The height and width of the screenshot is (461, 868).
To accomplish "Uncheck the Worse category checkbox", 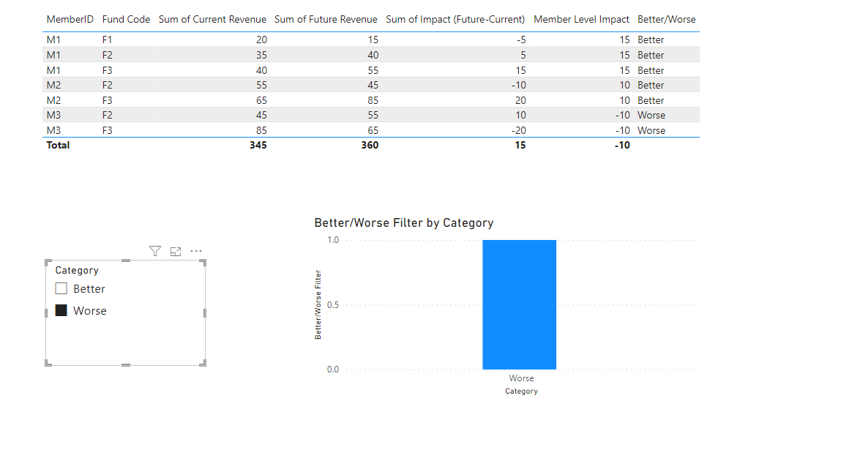I will 61,310.
